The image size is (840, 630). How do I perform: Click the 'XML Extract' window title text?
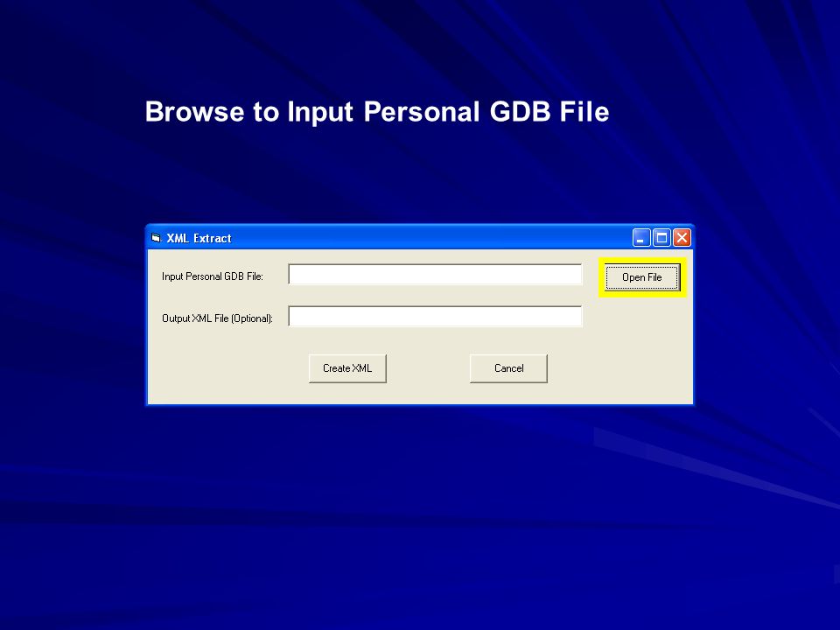pos(199,238)
